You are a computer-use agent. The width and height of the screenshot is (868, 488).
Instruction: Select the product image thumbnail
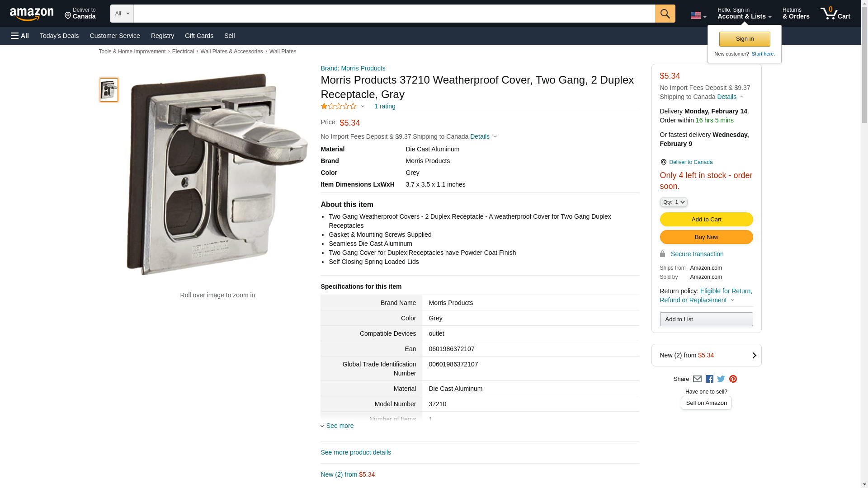(x=109, y=89)
